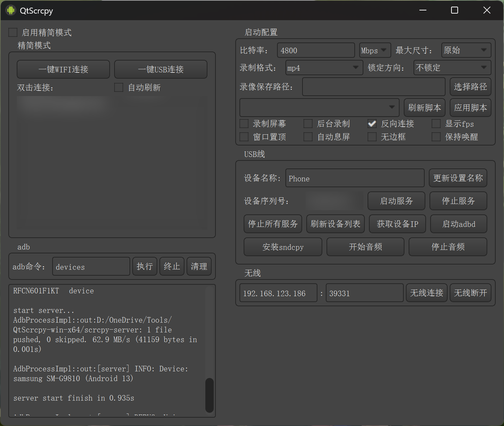Click the 应用脚本 button

click(x=471, y=108)
